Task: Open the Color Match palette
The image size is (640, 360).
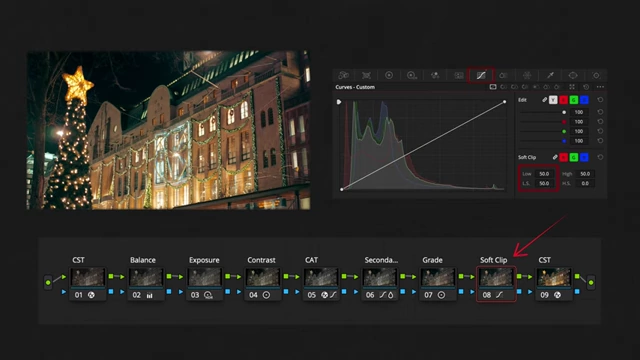Action: pos(367,75)
